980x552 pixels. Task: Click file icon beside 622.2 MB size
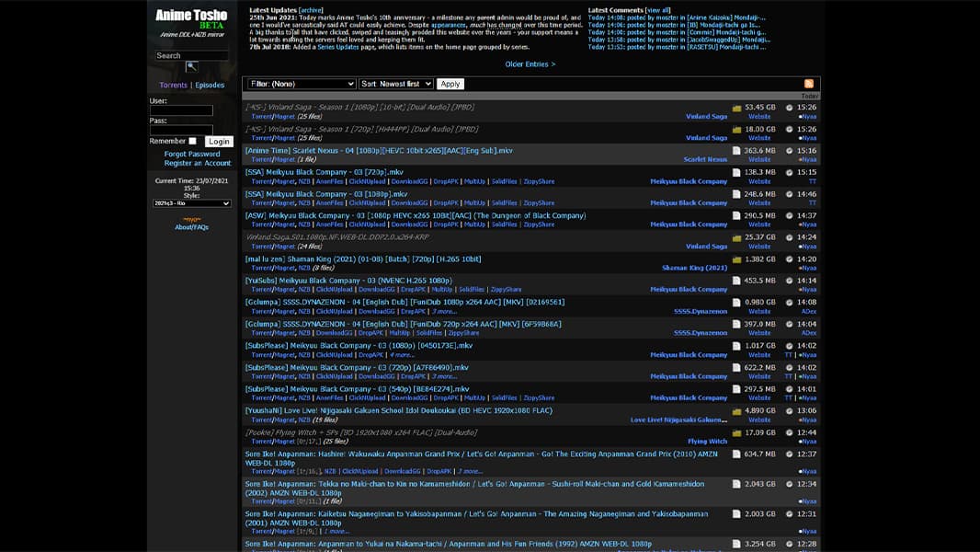[736, 368]
